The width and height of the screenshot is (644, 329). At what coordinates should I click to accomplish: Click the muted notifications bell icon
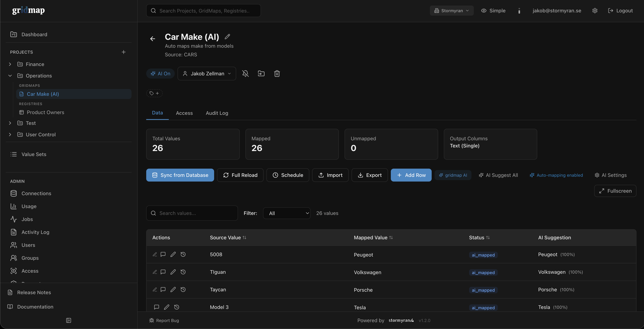point(245,74)
